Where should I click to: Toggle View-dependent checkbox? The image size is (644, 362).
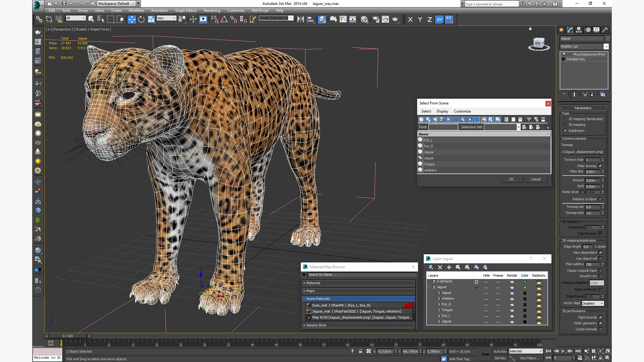[600, 252]
